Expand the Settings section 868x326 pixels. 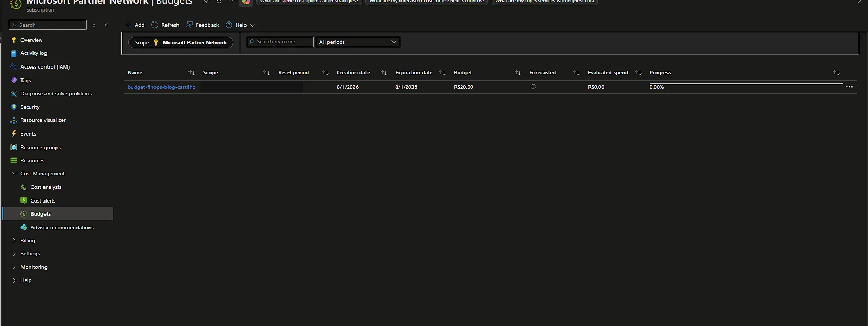[14, 253]
